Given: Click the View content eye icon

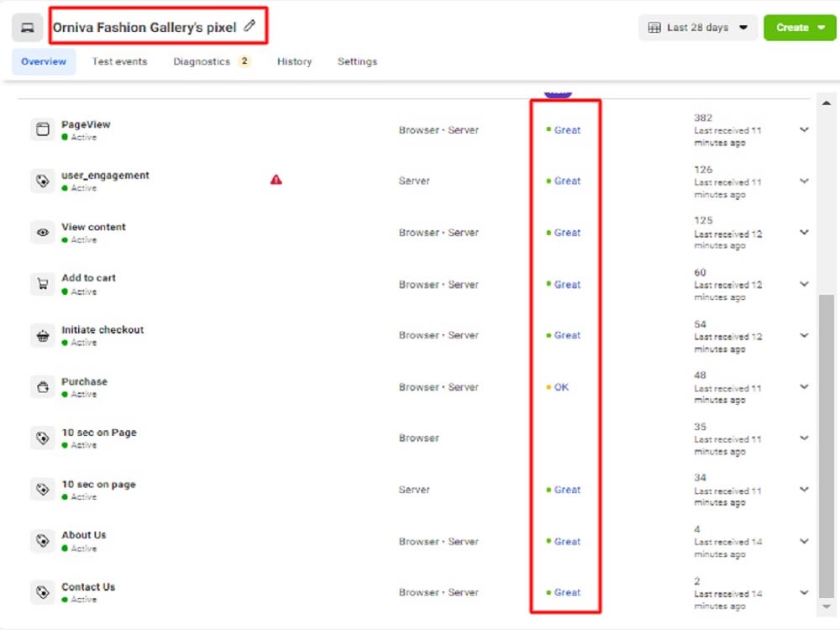Looking at the screenshot, I should pos(43,233).
